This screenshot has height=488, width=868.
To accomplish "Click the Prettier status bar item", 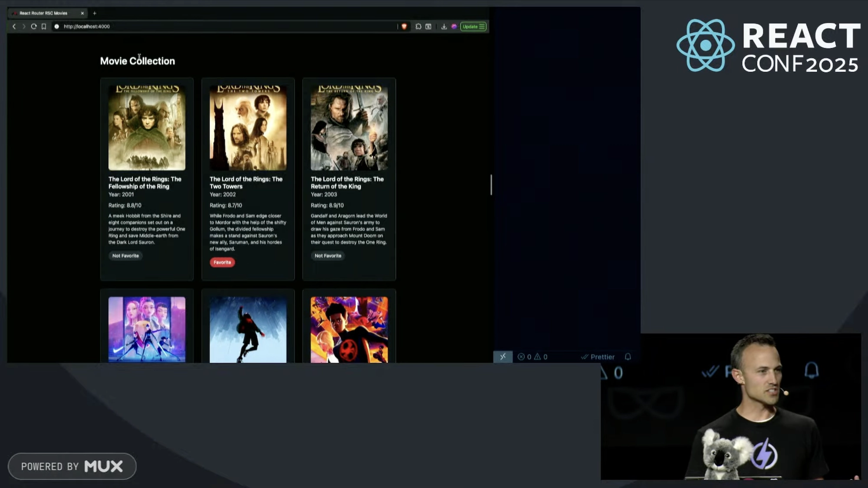I will [598, 357].
